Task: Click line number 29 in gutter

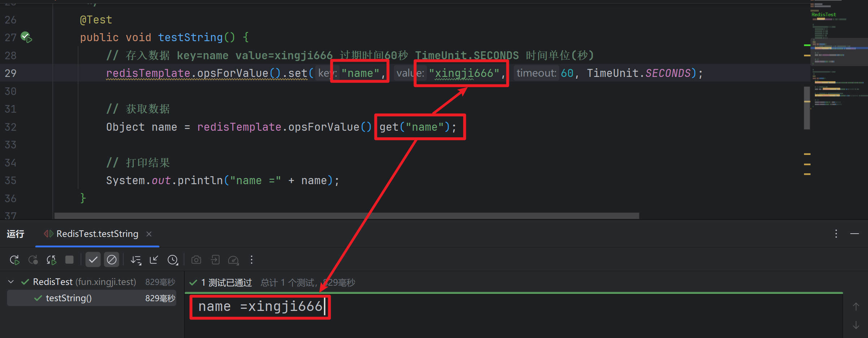Action: pos(10,73)
